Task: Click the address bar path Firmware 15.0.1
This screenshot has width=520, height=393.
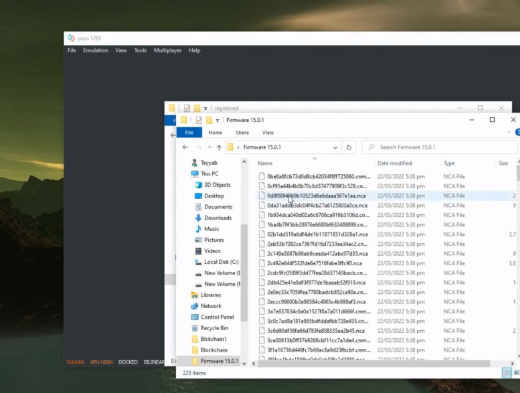Action: click(x=262, y=147)
